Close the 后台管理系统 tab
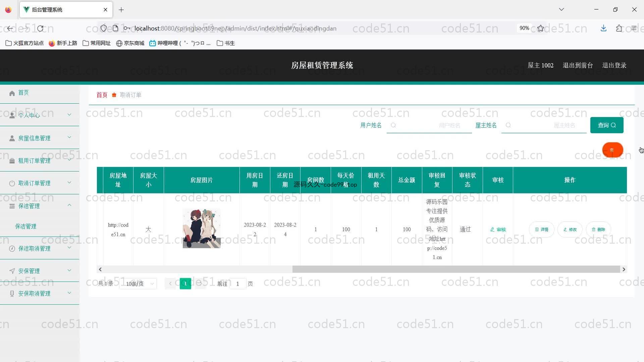 [106, 10]
